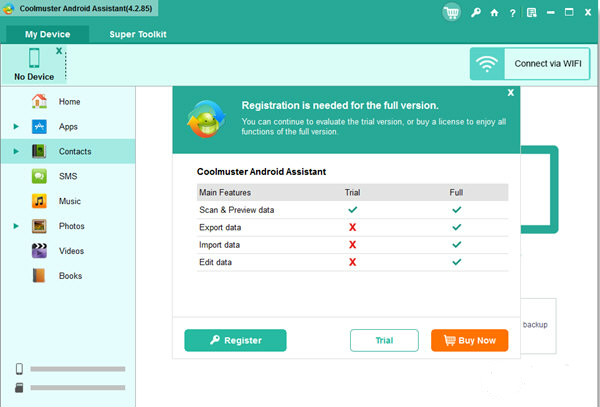This screenshot has width=600, height=407.
Task: Close the registration dialog with X
Action: tap(510, 92)
